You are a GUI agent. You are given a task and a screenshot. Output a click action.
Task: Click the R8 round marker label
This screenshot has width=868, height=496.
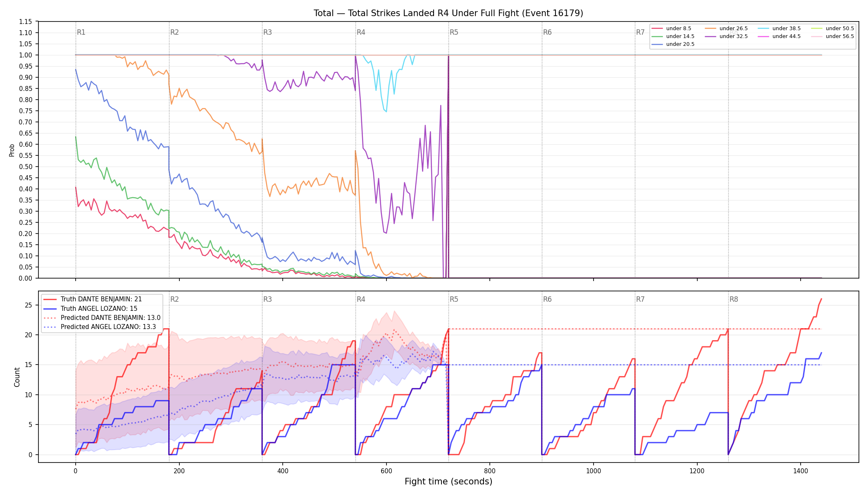(734, 299)
